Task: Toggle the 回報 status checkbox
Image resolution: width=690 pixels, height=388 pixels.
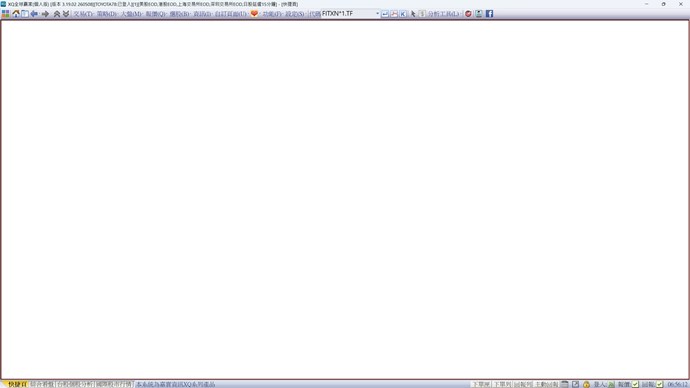Action: pos(660,384)
